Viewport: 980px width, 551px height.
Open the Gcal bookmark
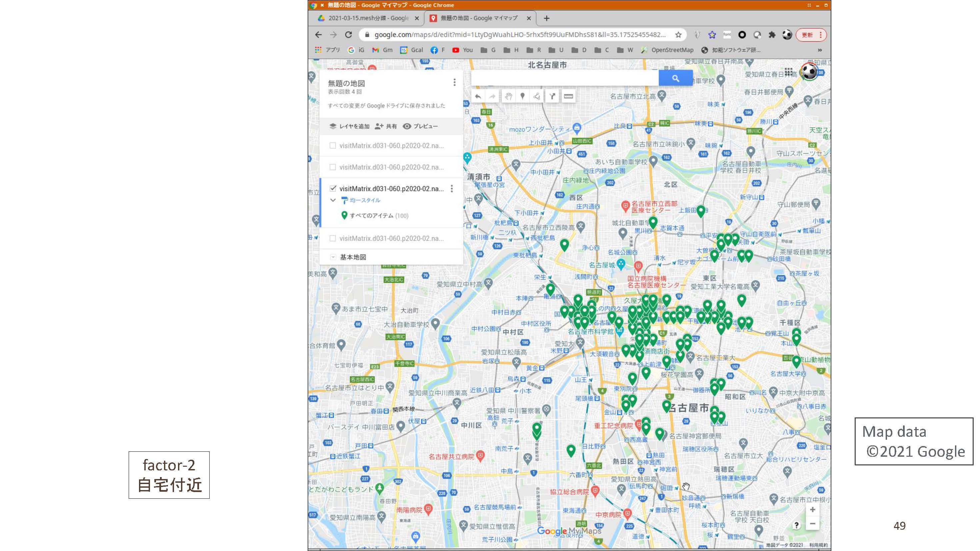click(x=412, y=50)
